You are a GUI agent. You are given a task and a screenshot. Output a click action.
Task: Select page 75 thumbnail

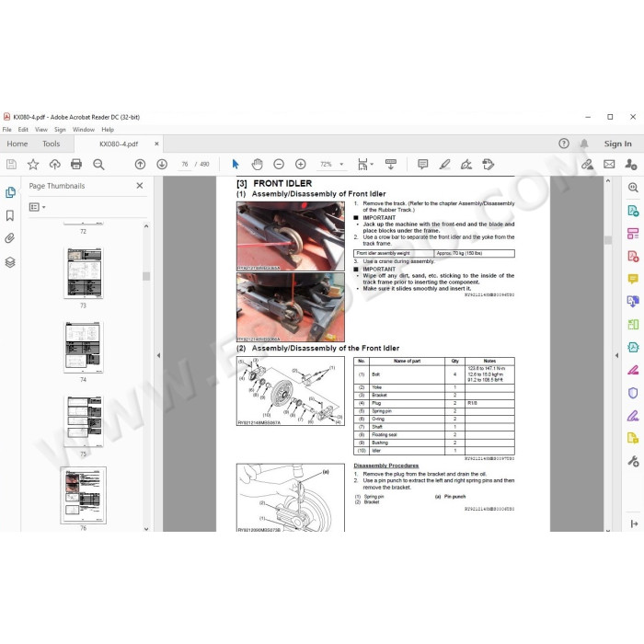[84, 421]
